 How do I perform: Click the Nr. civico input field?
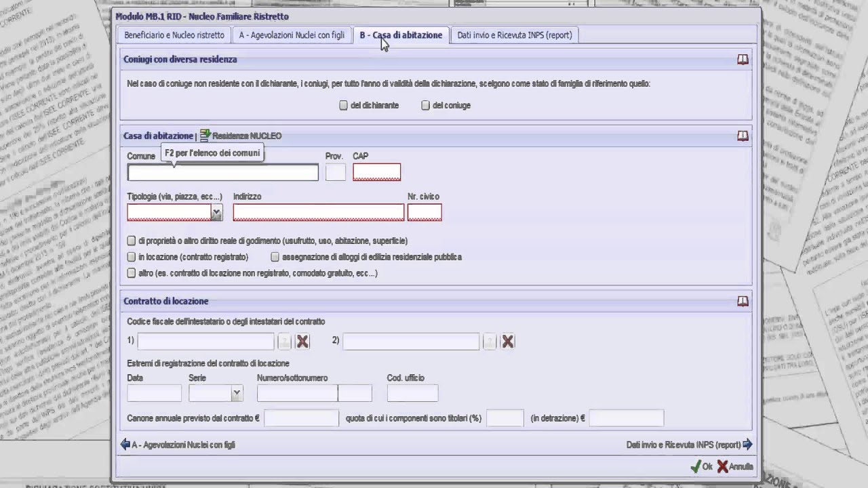425,213
